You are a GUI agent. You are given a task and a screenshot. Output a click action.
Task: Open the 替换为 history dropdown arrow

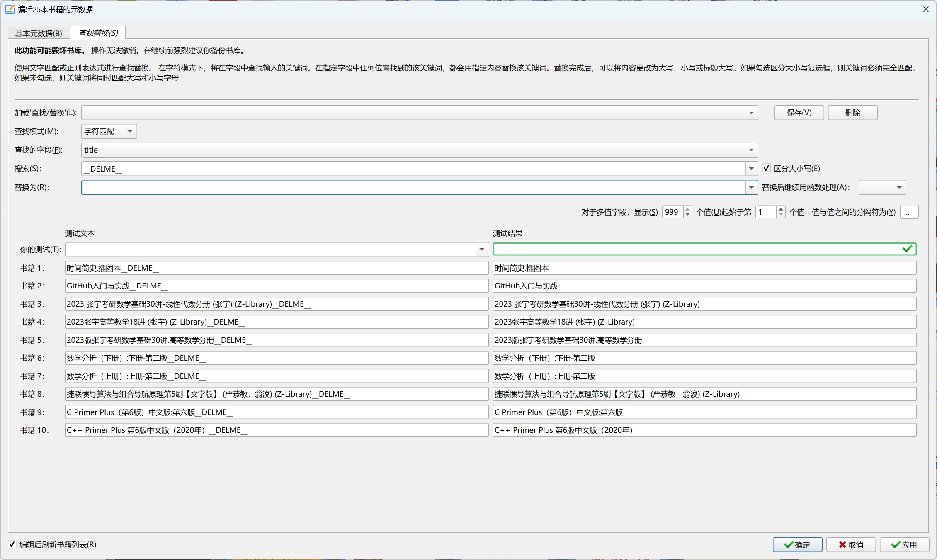coord(751,187)
